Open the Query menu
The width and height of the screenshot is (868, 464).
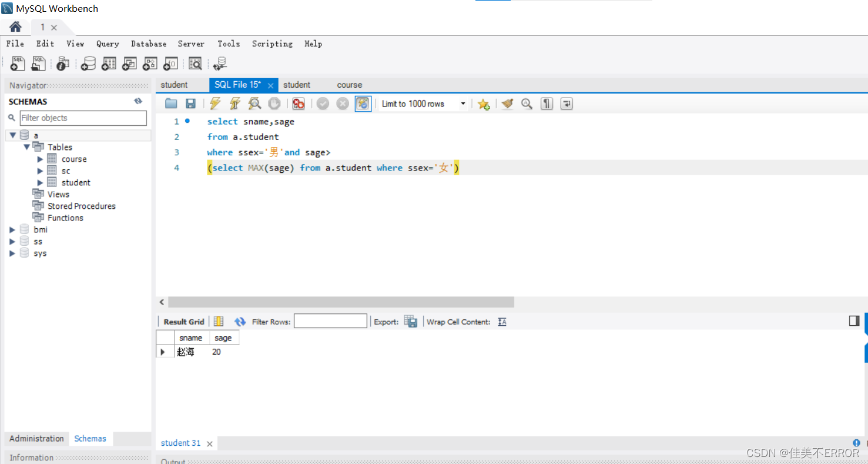(108, 44)
